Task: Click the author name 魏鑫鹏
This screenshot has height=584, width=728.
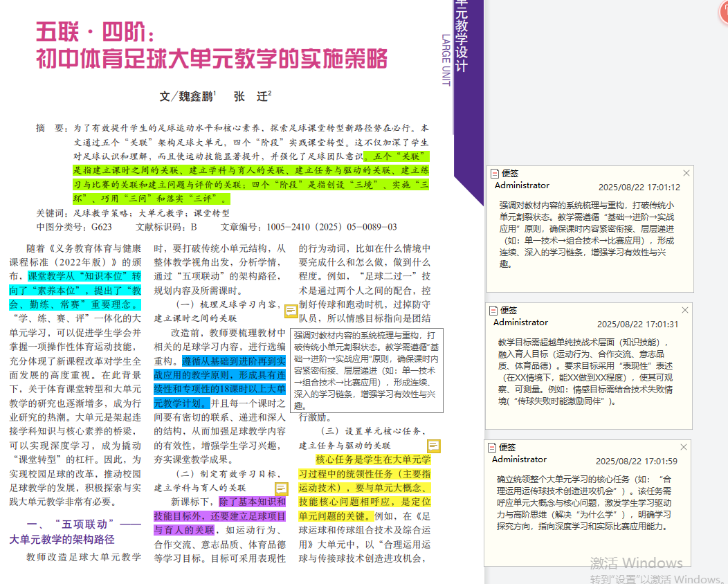Action: point(195,96)
